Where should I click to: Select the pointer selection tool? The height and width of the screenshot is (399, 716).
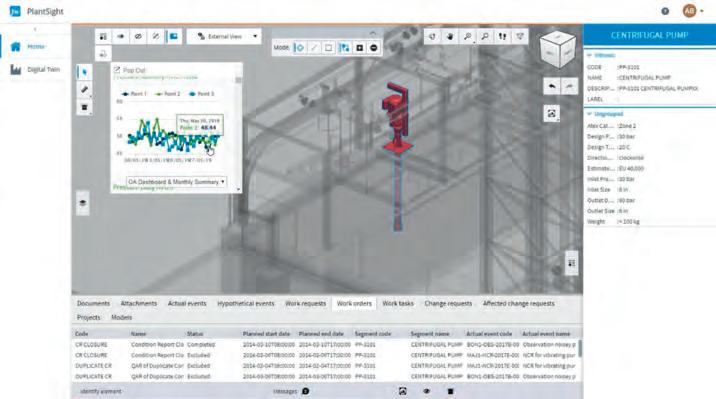pyautogui.click(x=84, y=72)
